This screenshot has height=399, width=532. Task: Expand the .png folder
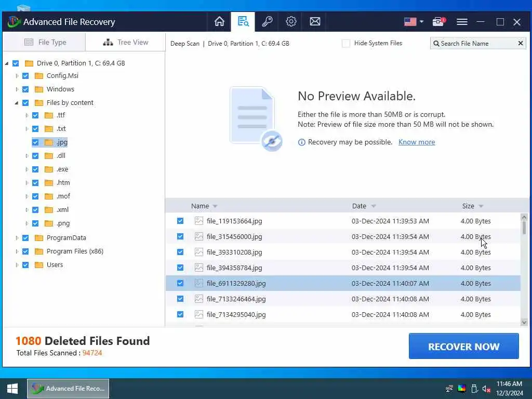point(26,223)
